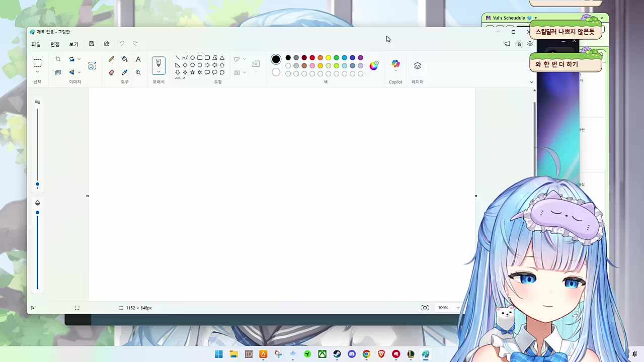Click the Windows Start button

click(x=219, y=354)
